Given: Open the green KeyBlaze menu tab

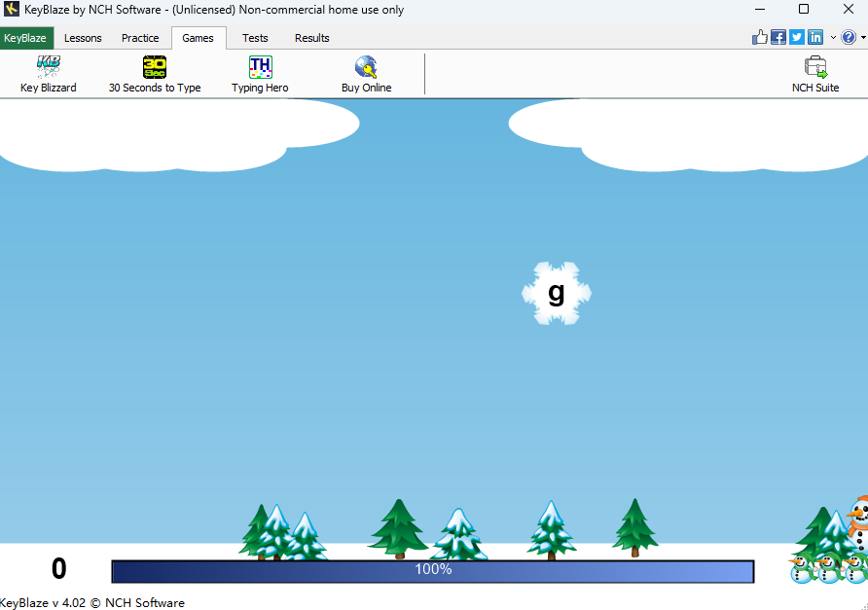Looking at the screenshot, I should point(26,38).
